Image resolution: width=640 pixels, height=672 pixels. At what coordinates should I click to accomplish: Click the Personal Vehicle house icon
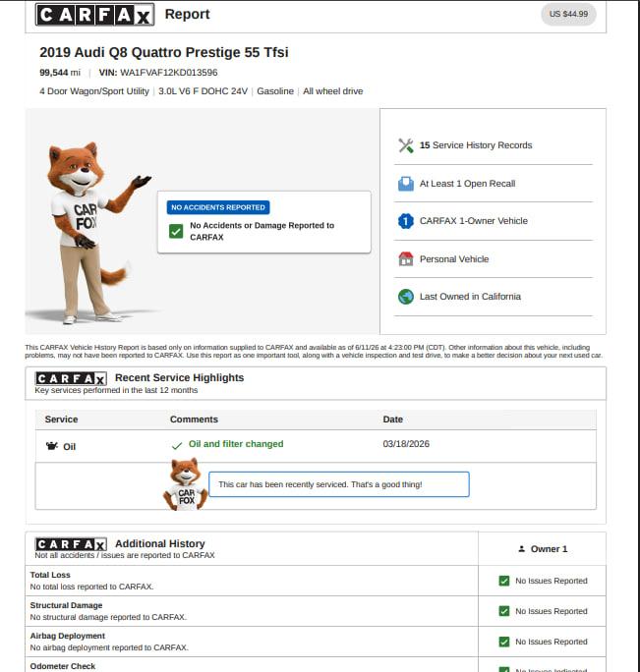pyautogui.click(x=405, y=258)
